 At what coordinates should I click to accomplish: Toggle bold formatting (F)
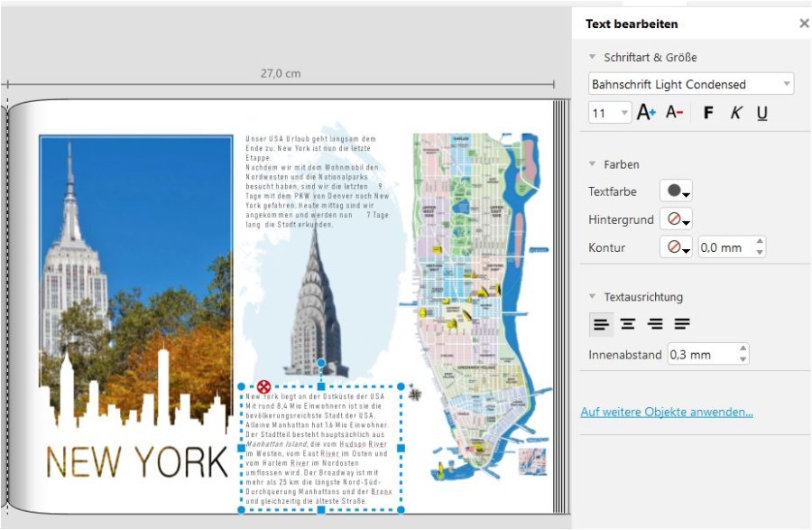(708, 113)
